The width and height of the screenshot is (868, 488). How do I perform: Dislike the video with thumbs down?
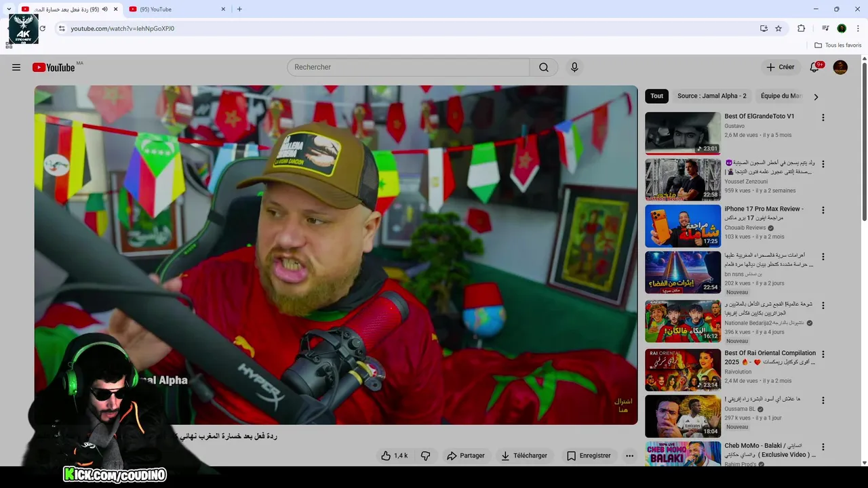tap(425, 455)
